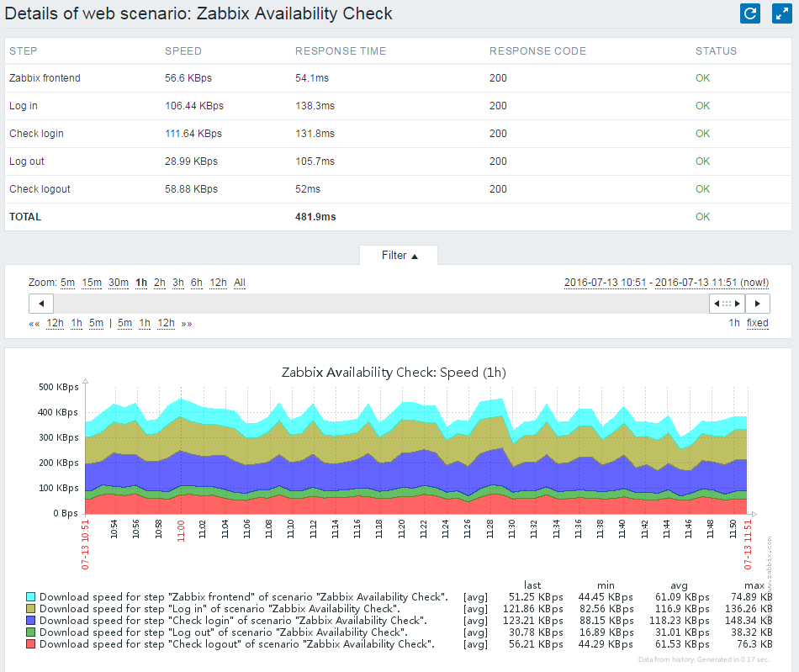Set zoom to 6h
The width and height of the screenshot is (799, 672).
click(196, 283)
